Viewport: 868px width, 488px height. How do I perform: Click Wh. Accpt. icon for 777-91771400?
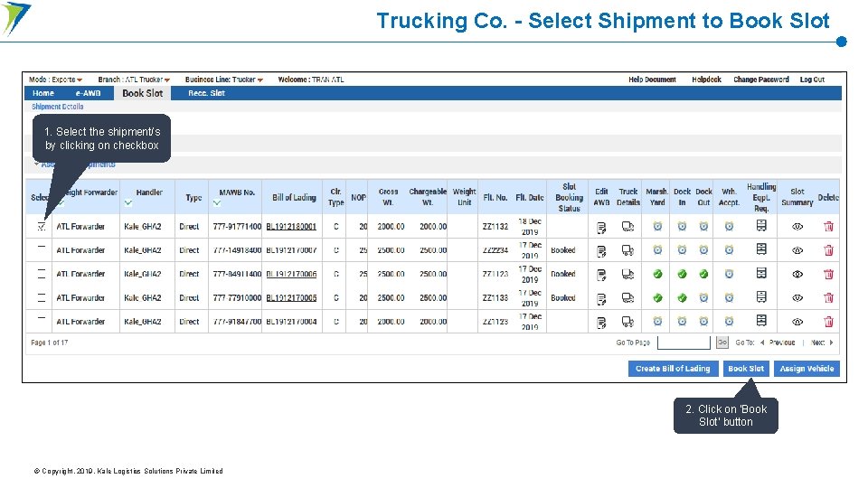[x=729, y=226]
